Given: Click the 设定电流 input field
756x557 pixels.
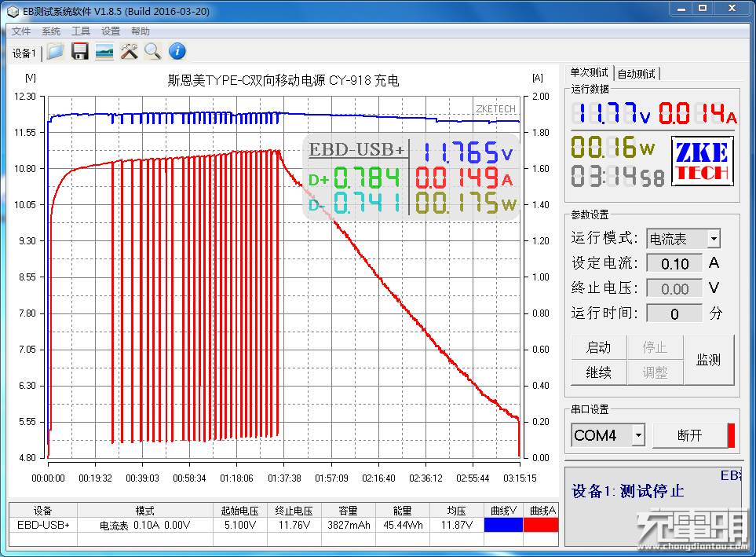Looking at the screenshot, I should click(x=674, y=263).
